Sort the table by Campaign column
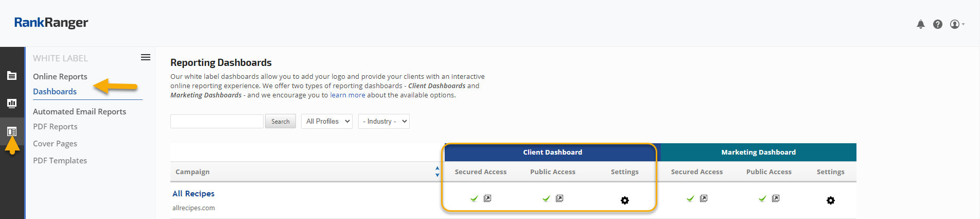The height and width of the screenshot is (219, 980). pyautogui.click(x=437, y=172)
